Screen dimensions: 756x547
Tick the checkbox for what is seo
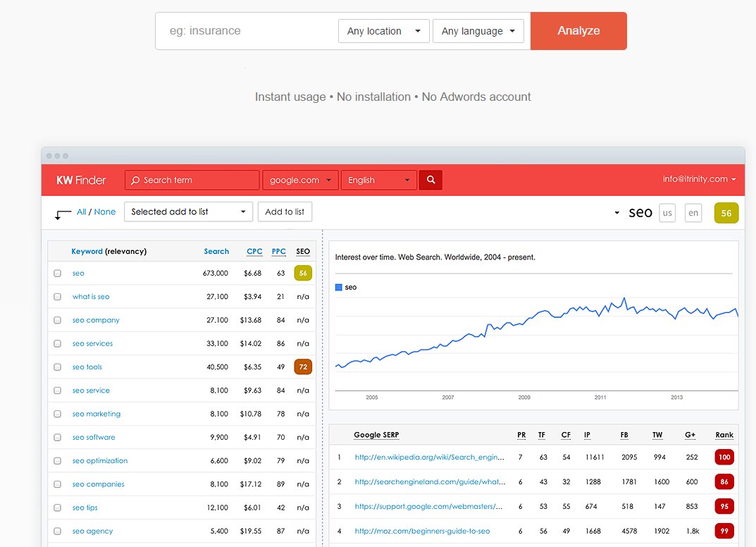tap(57, 297)
